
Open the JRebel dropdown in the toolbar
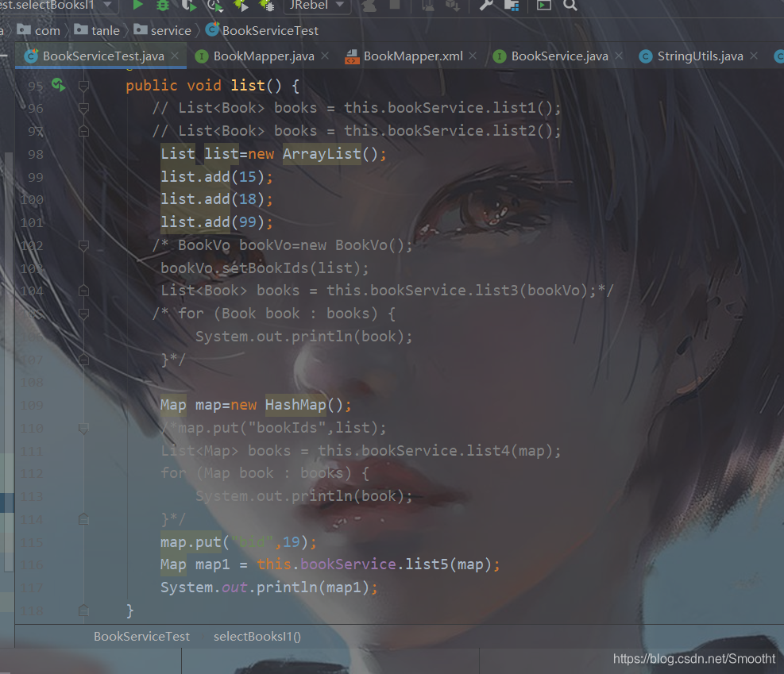[316, 5]
